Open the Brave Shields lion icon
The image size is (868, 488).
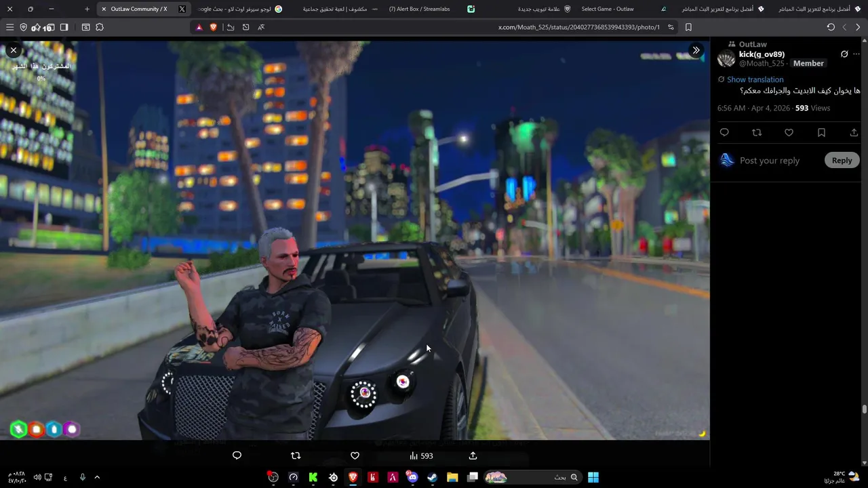click(214, 27)
